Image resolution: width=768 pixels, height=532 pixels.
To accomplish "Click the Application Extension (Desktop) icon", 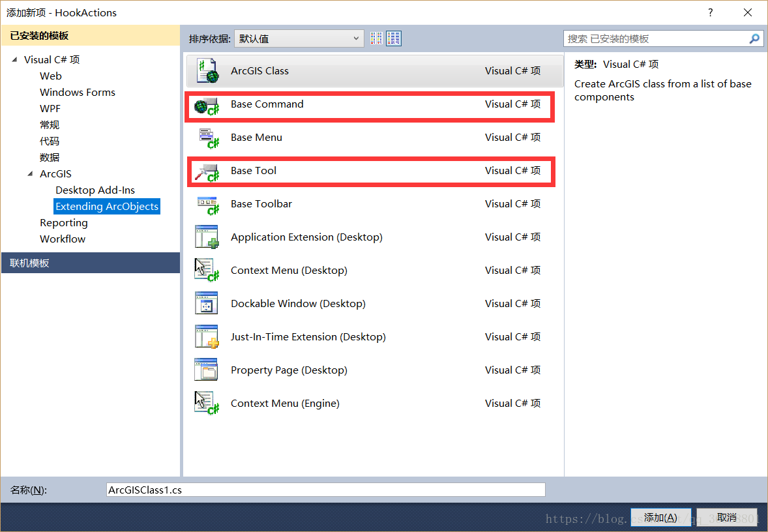I will (x=207, y=237).
